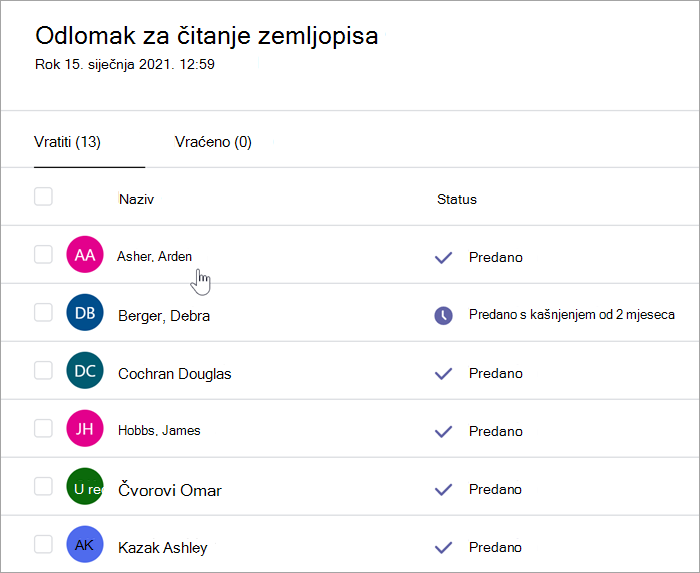Screen dimensions: 700x573
Task: Click the clock late icon for Berger, Debra
Action: pos(443,316)
